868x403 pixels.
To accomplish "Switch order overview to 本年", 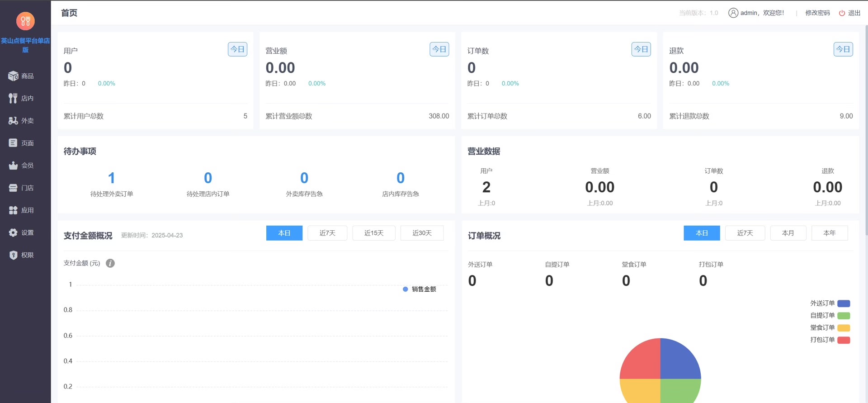I will (x=830, y=233).
